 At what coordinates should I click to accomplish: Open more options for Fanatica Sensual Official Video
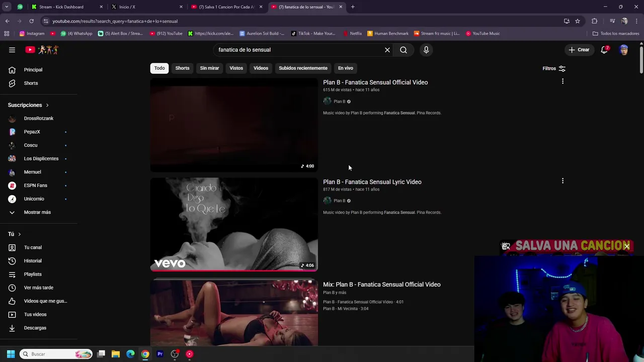562,81
